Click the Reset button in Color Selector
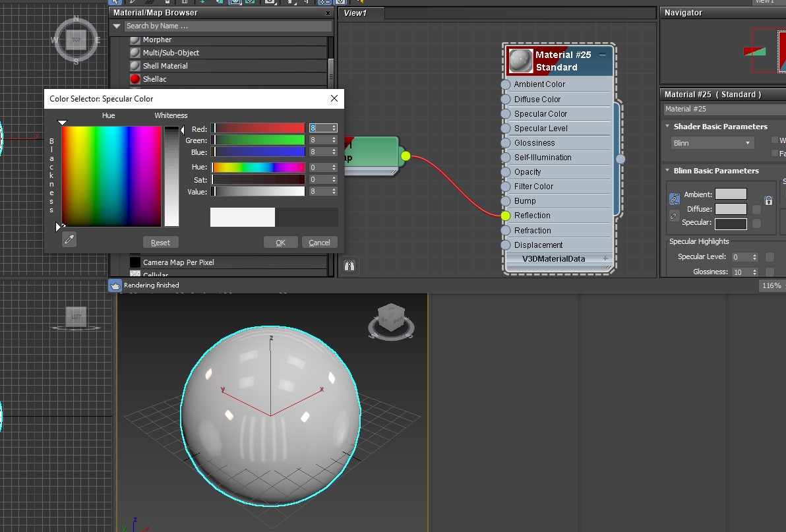This screenshot has height=532, width=786. coord(160,243)
